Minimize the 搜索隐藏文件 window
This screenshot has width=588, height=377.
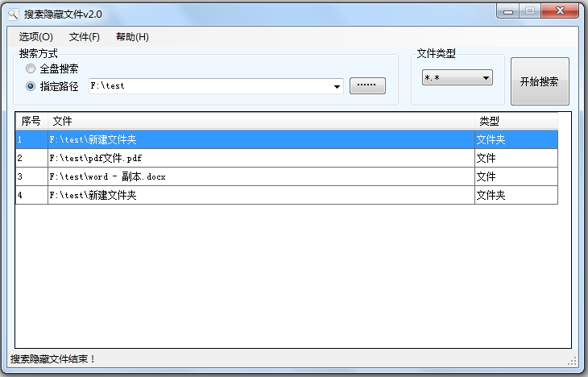pos(507,11)
